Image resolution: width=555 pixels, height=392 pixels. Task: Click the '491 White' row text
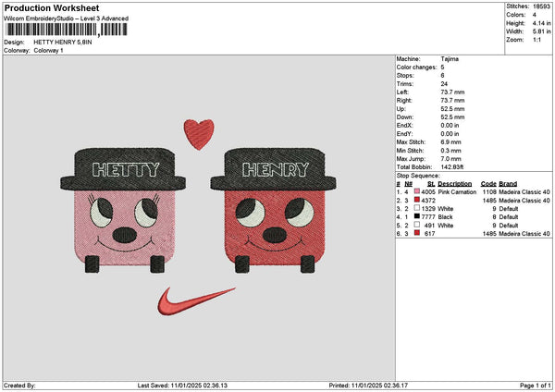coord(438,225)
